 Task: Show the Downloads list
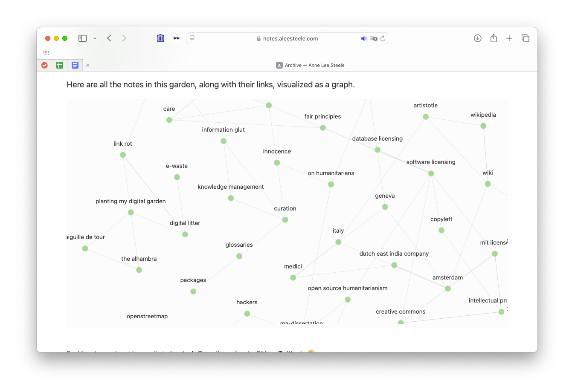pos(477,38)
